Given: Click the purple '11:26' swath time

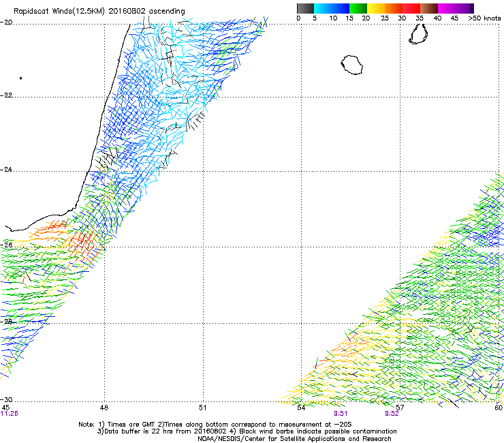Looking at the screenshot, I should click(x=10, y=414).
